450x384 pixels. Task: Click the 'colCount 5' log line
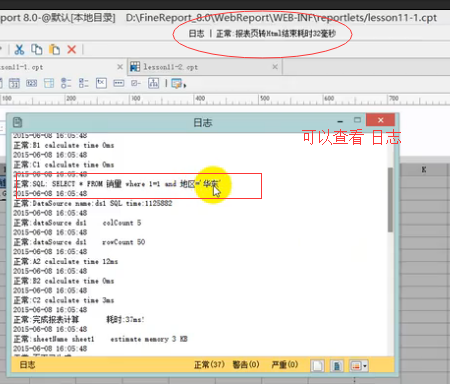click(77, 223)
